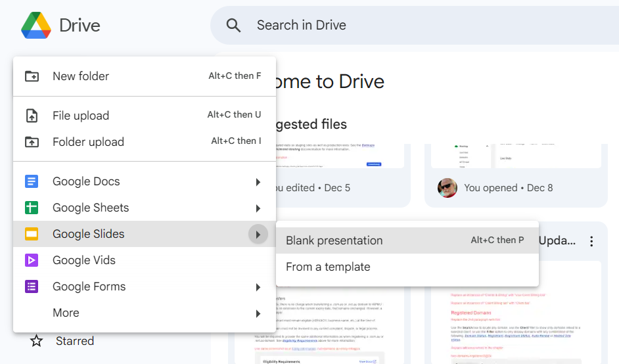Click the New folder icon

32,76
